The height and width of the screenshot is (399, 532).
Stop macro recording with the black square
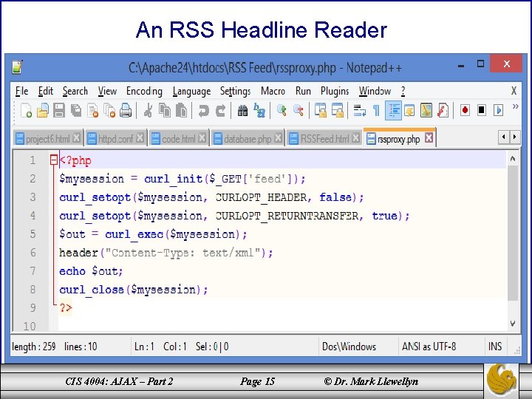coord(482,111)
